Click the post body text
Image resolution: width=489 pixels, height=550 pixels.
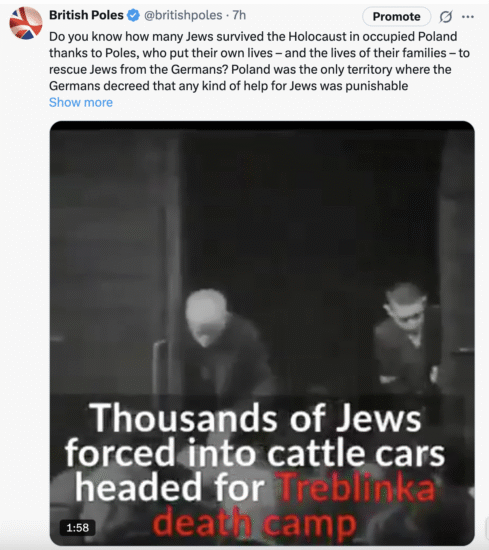pyautogui.click(x=259, y=61)
